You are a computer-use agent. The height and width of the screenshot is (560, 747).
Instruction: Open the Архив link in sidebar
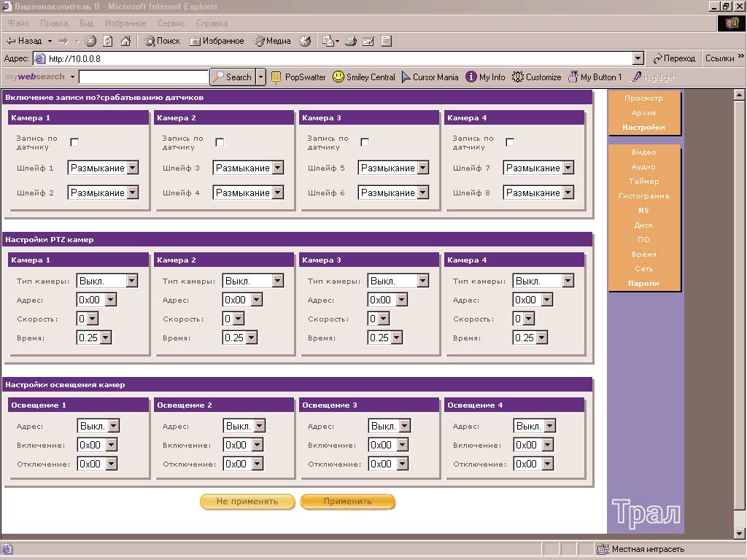click(x=643, y=113)
